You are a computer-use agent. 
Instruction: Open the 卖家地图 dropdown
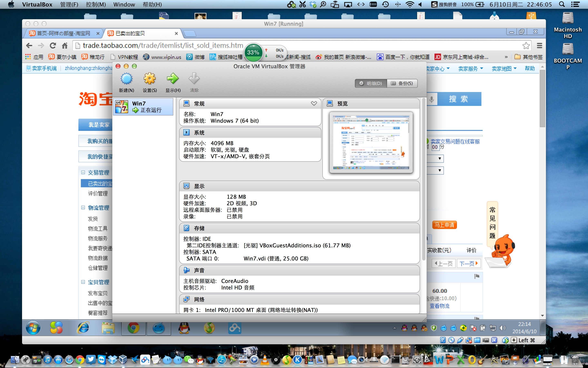504,69
